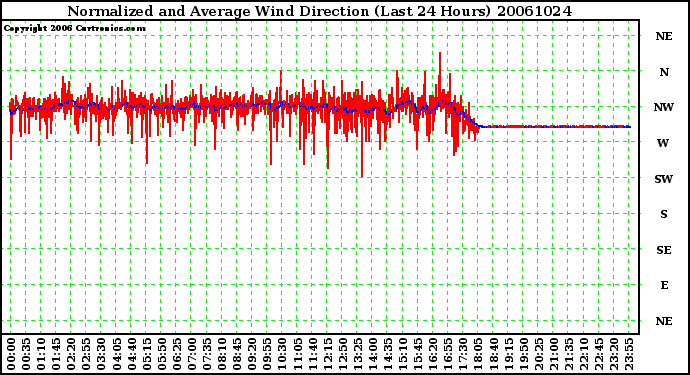Click the 12:15 time axis label
Viewport: 690px width, 375px height.
tap(327, 354)
